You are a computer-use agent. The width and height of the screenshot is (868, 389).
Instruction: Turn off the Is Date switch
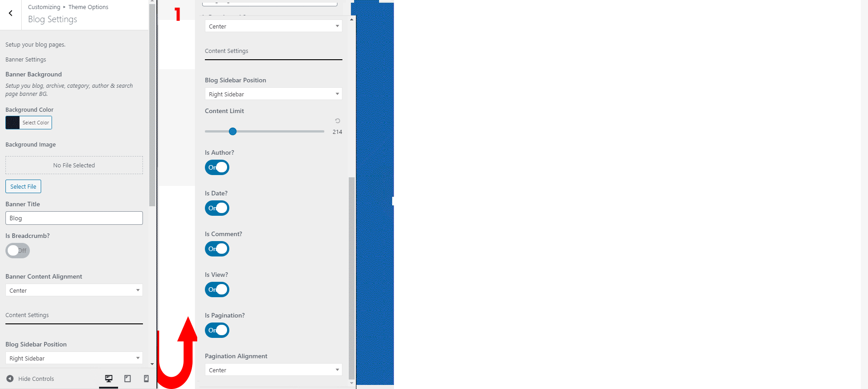pos(217,208)
